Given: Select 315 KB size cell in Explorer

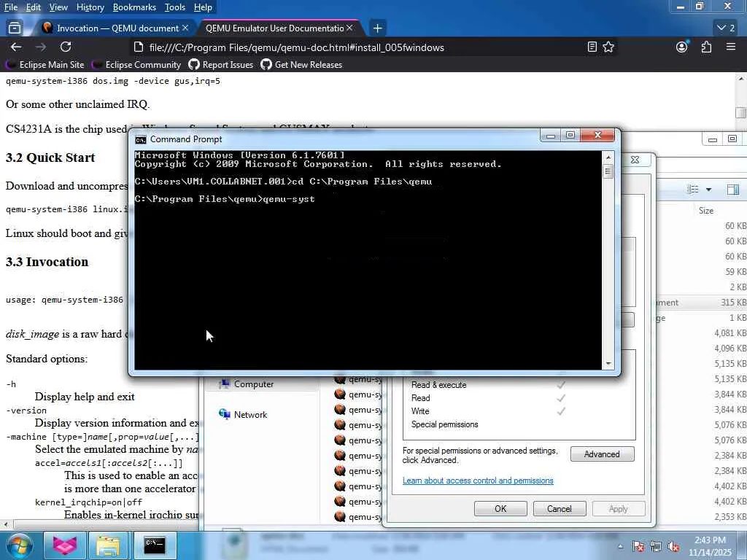Looking at the screenshot, I should (733, 303).
